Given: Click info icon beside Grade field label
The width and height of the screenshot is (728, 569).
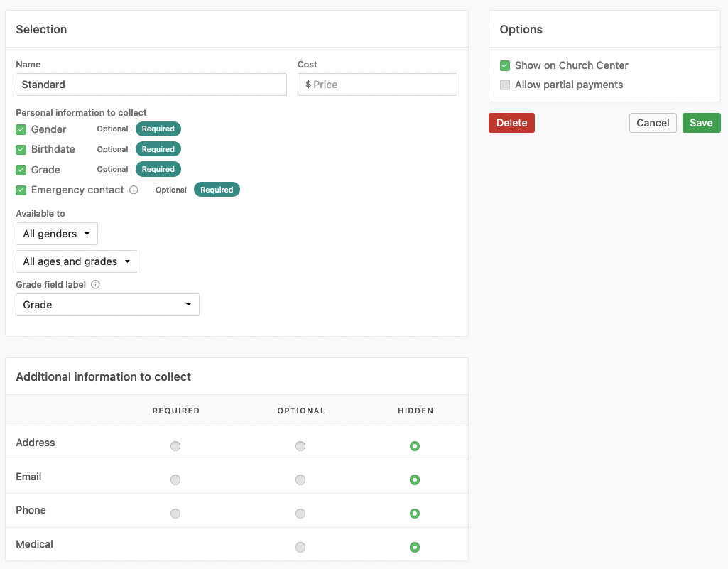Looking at the screenshot, I should tap(95, 285).
